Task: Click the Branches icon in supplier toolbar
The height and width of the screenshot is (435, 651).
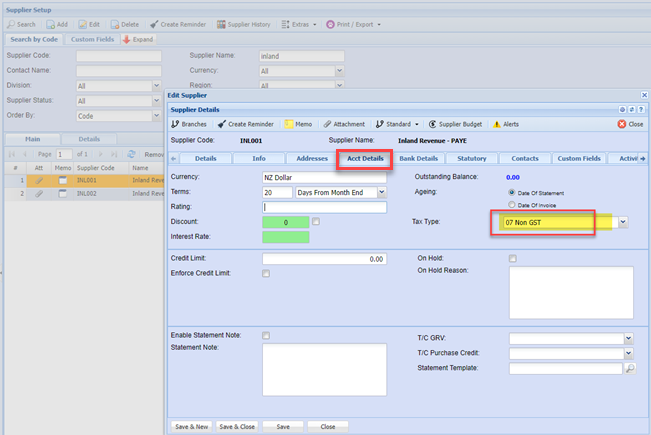Action: [x=176, y=124]
